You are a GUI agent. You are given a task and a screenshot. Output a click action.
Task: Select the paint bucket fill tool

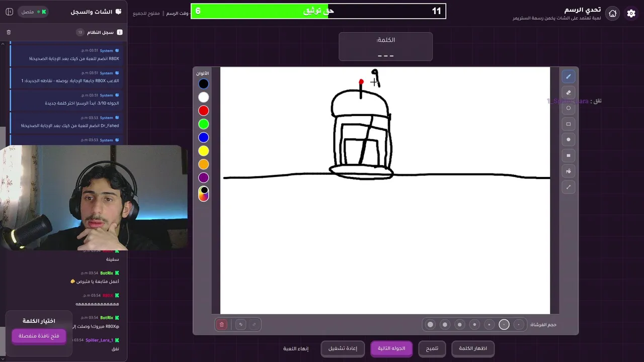(569, 171)
